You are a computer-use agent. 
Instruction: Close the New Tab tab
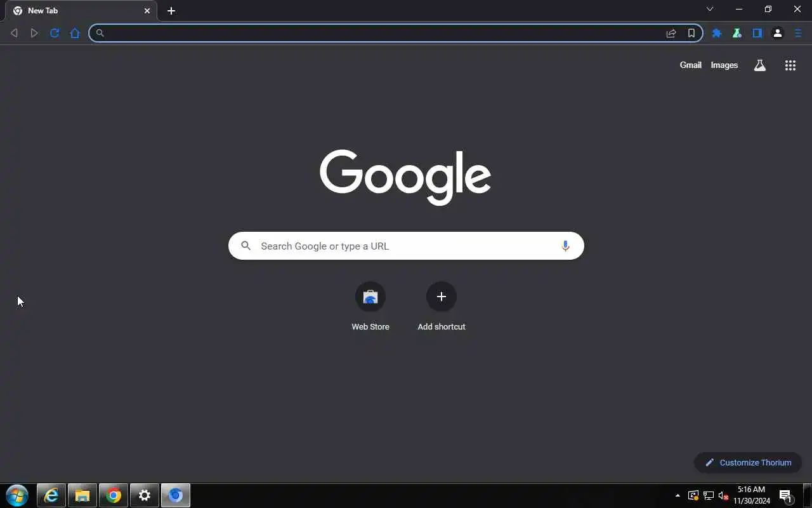pos(147,11)
